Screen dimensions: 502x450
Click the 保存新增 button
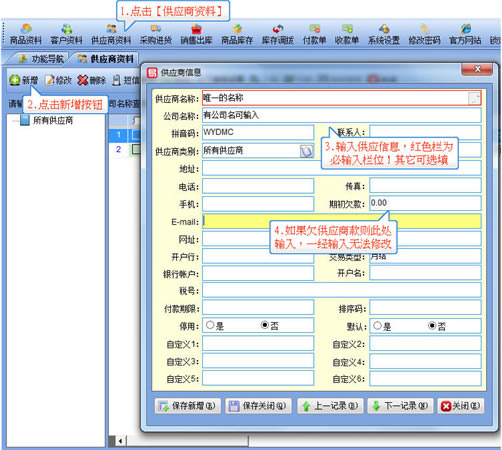[x=188, y=406]
